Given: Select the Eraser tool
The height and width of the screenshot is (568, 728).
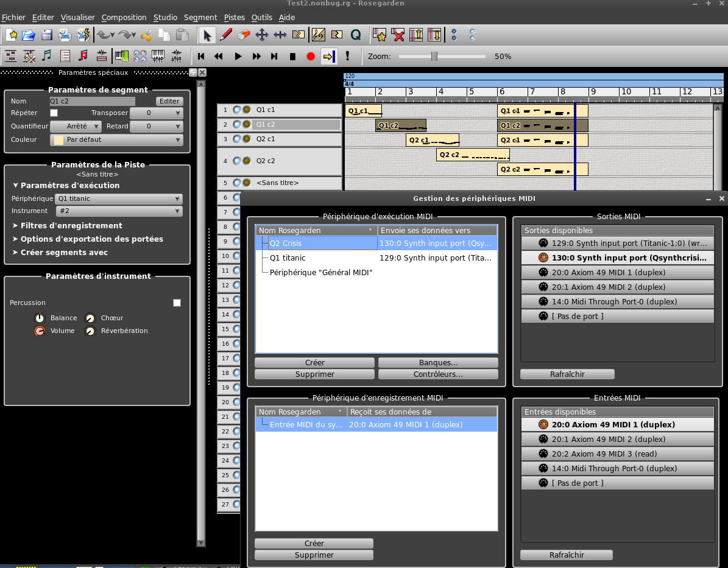Looking at the screenshot, I should 244,35.
